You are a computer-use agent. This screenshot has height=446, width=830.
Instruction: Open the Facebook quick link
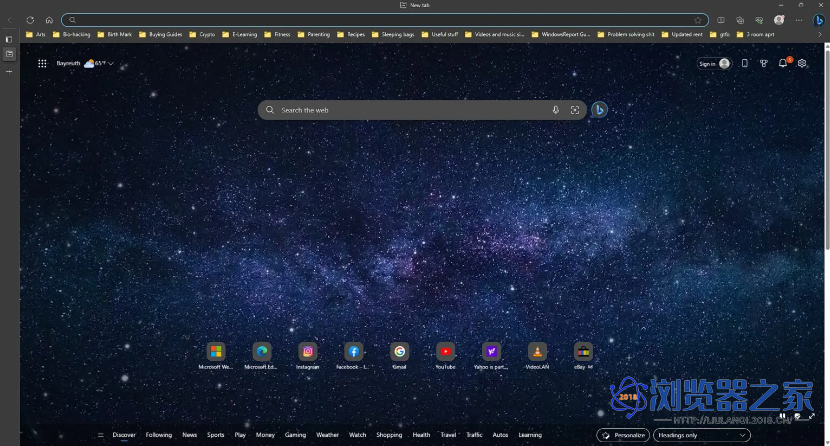(354, 356)
